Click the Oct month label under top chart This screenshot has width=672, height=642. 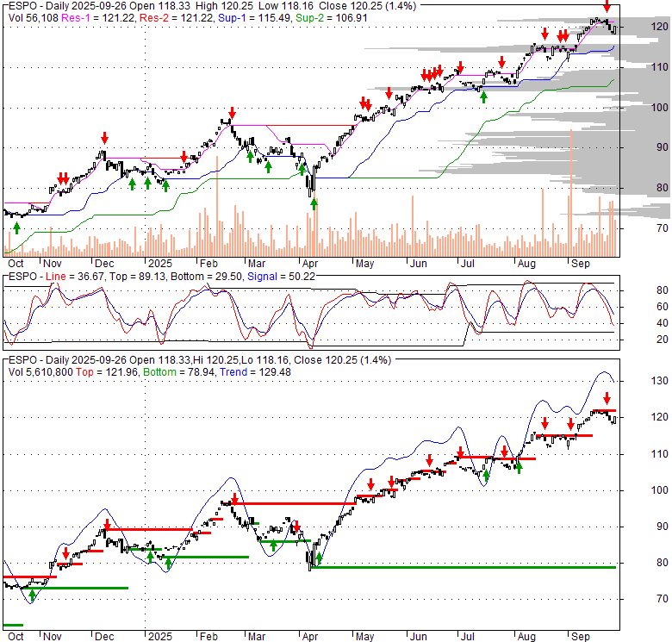pyautogui.click(x=16, y=264)
